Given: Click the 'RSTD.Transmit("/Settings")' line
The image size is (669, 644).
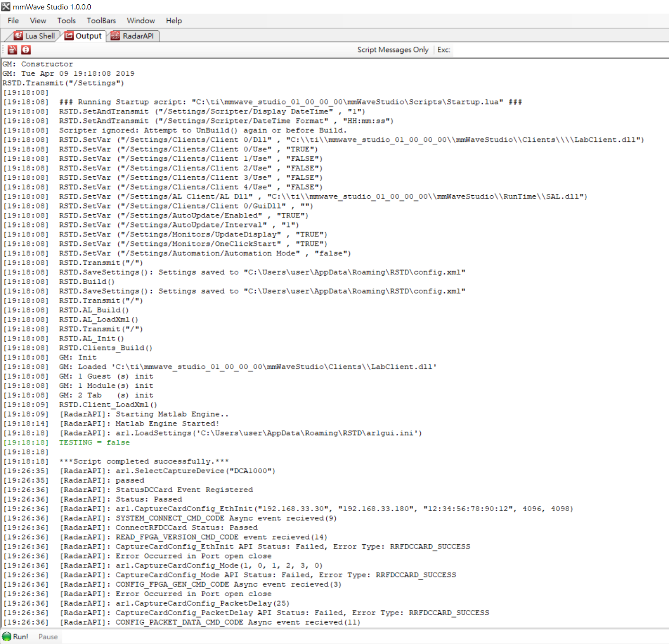Looking at the screenshot, I should click(x=63, y=83).
